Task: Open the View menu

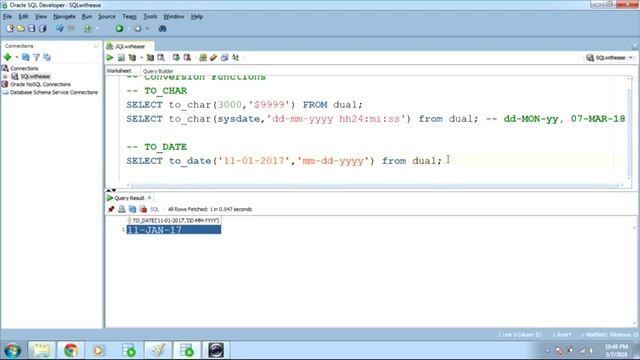Action: click(40, 16)
